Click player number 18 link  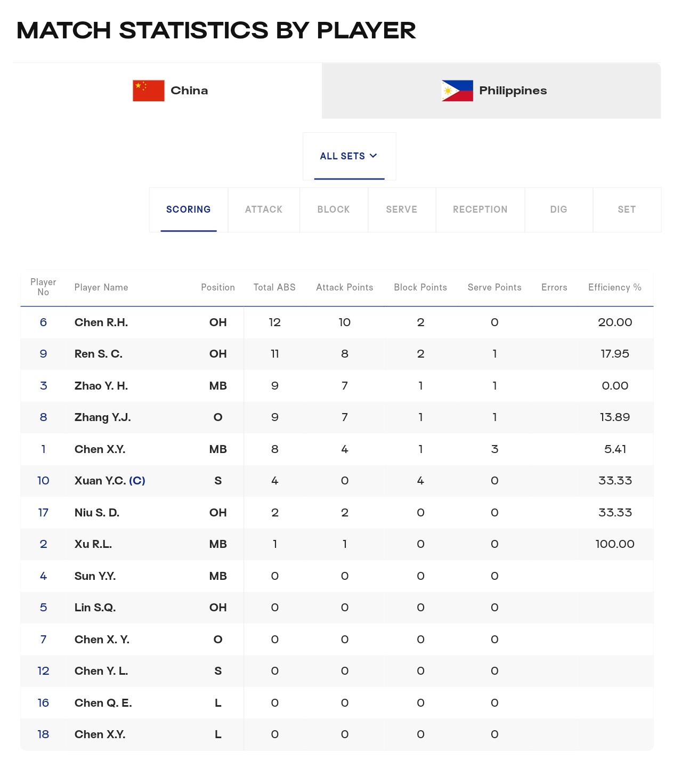43,734
